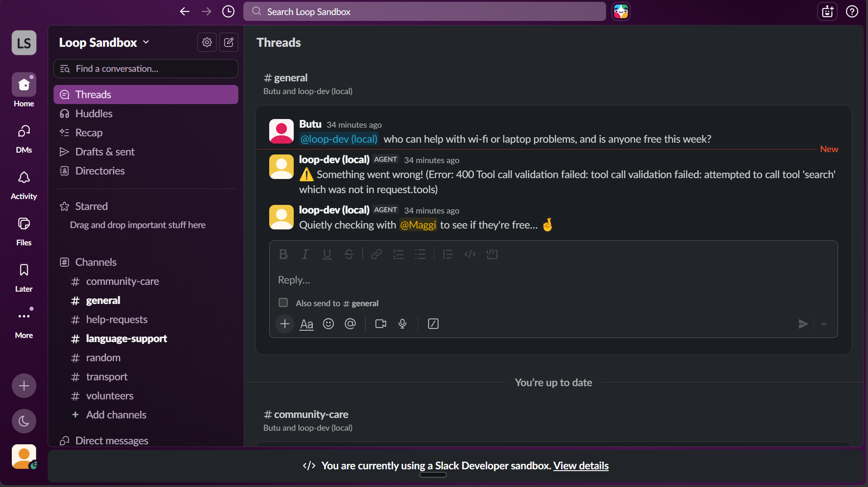This screenshot has width=868, height=487.
Task: Open the send options dropdown arrow
Action: click(x=824, y=324)
